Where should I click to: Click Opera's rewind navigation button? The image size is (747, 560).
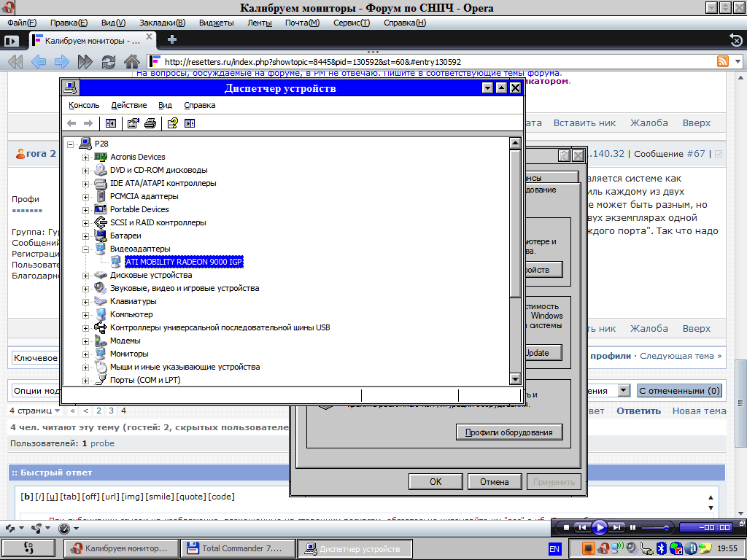pos(15,61)
